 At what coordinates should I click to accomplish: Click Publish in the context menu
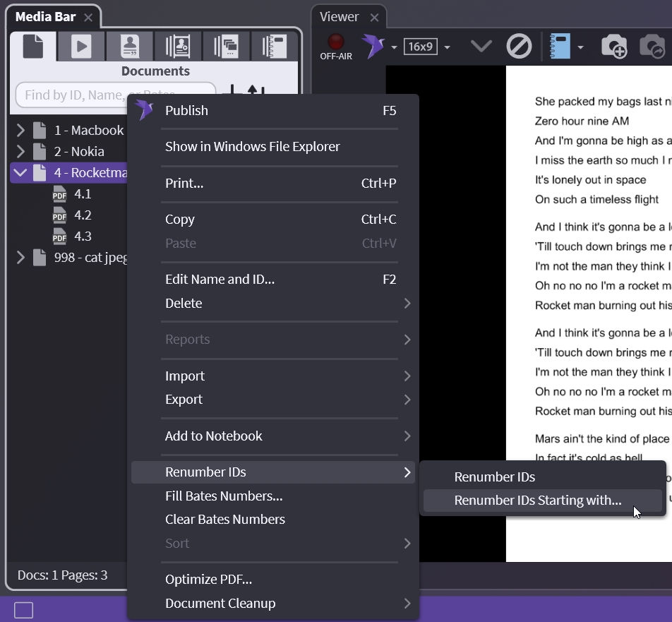[x=186, y=110]
